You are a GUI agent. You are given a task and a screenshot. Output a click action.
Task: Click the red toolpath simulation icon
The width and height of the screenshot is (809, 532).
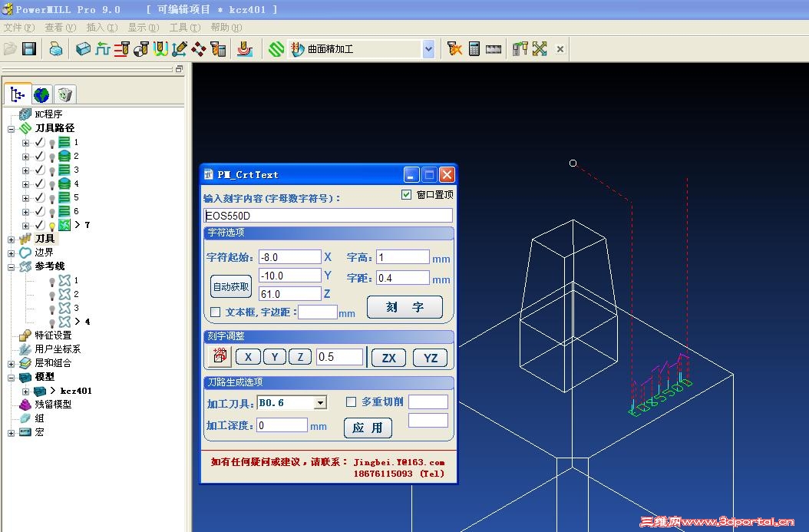(x=245, y=49)
